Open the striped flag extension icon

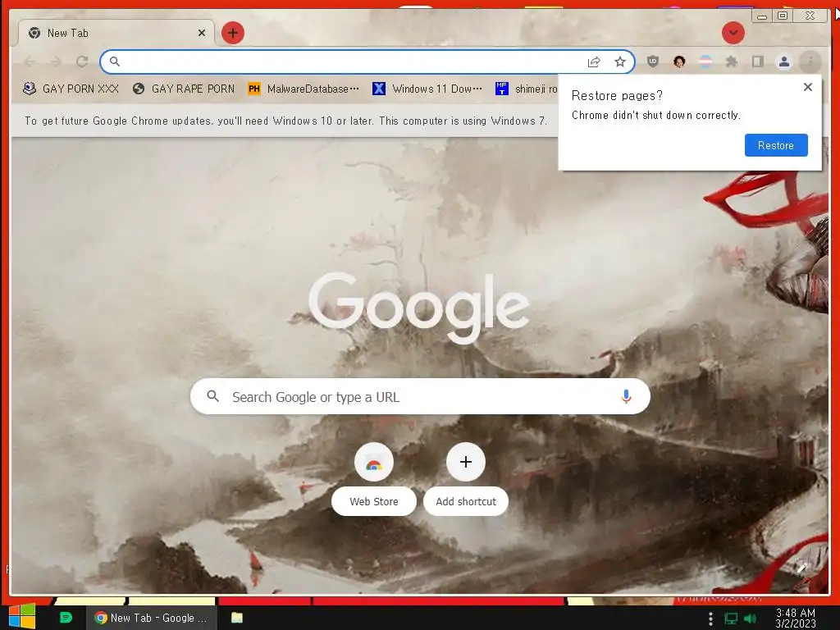pos(705,62)
